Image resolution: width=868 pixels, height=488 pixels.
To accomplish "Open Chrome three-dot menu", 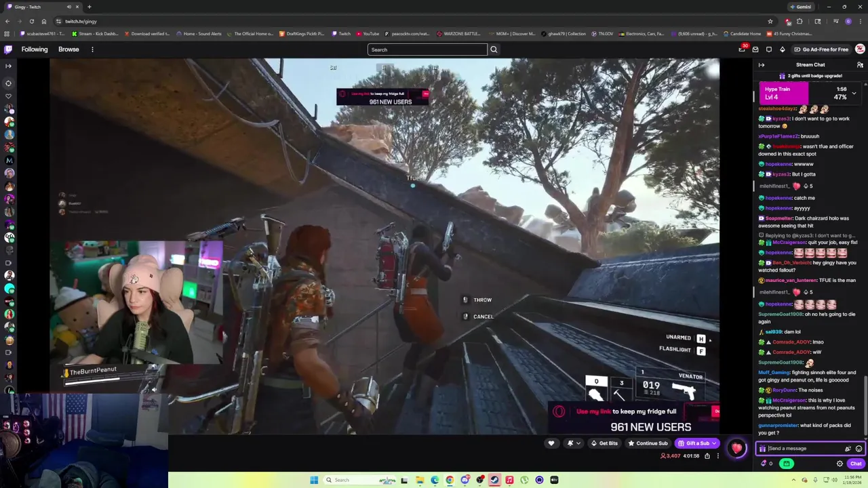I will click(861, 21).
